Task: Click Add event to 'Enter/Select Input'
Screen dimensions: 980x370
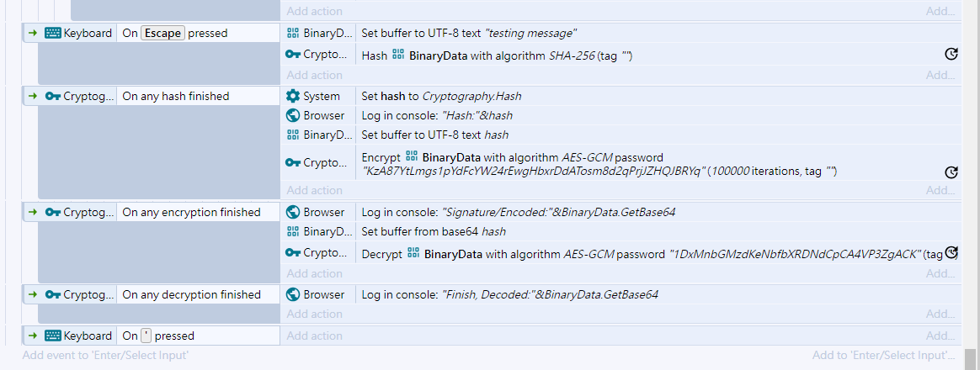Action: 105,356
